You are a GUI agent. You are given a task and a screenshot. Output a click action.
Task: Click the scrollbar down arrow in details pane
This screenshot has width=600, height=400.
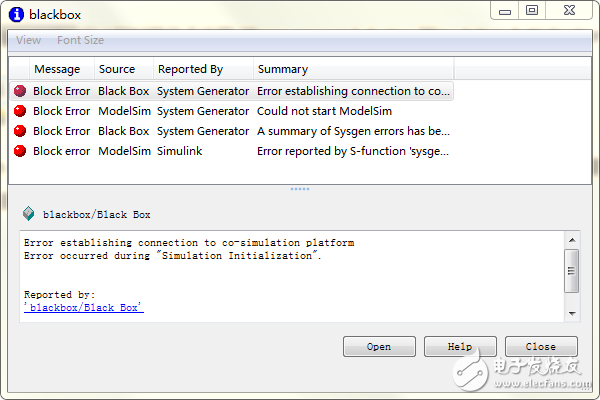point(572,313)
